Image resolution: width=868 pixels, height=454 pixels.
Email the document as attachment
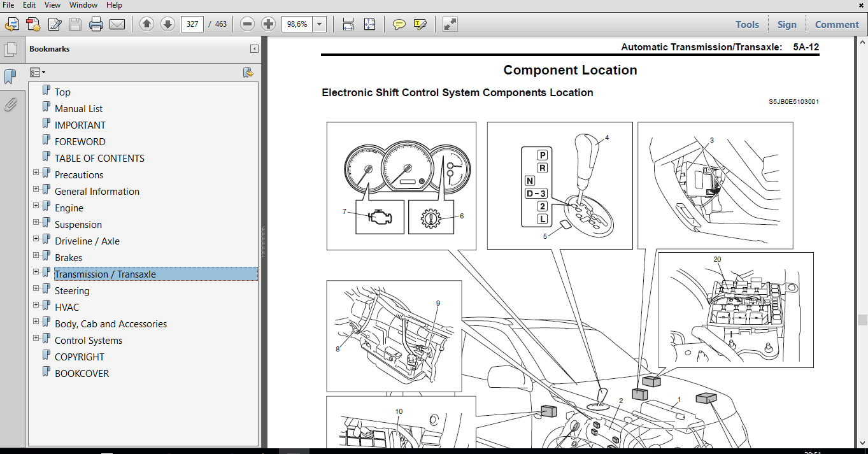pos(118,24)
